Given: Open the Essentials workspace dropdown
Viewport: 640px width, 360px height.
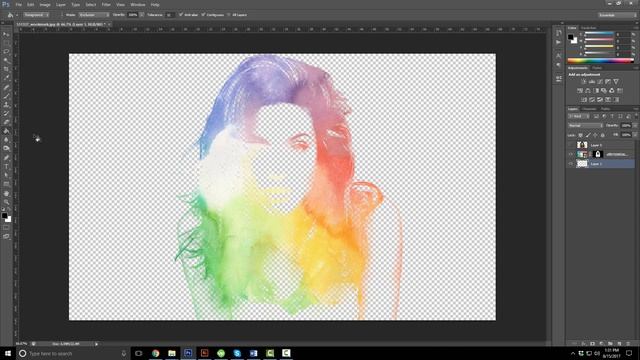Looking at the screenshot, I should [617, 15].
